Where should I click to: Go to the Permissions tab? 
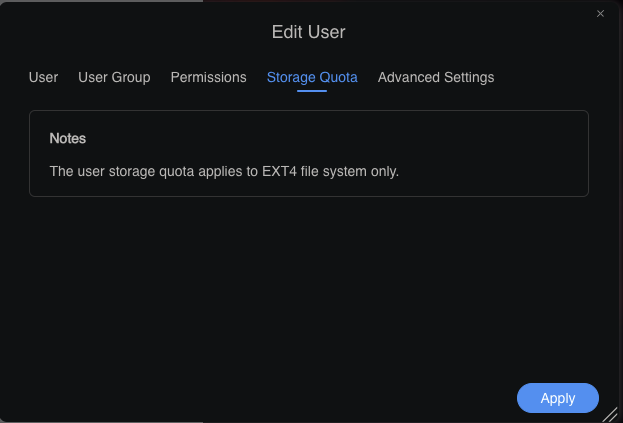(x=208, y=77)
